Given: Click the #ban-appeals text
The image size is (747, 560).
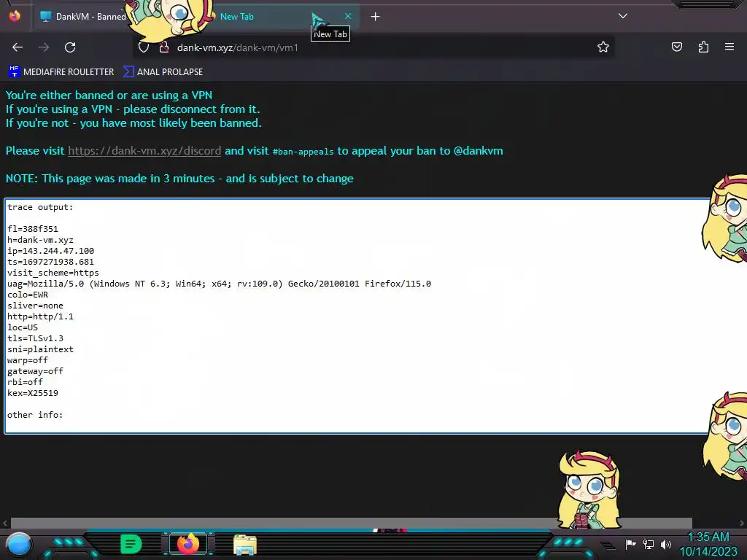Looking at the screenshot, I should tap(303, 152).
